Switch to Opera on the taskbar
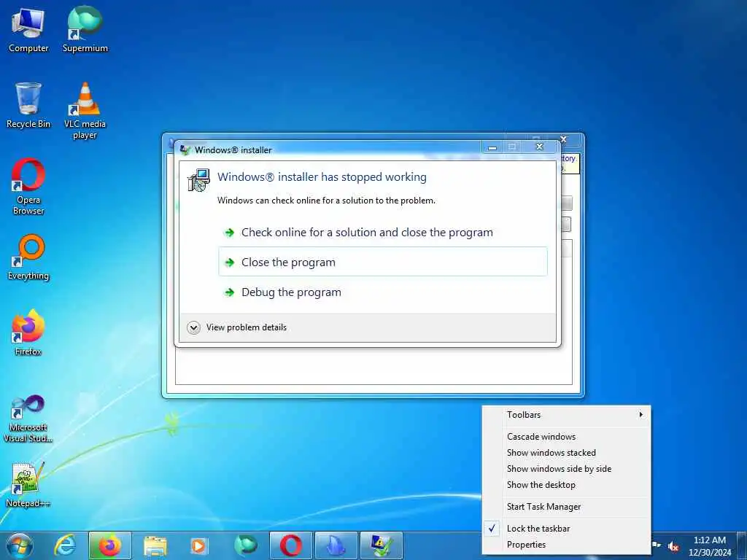This screenshot has height=560, width=747. (x=290, y=545)
